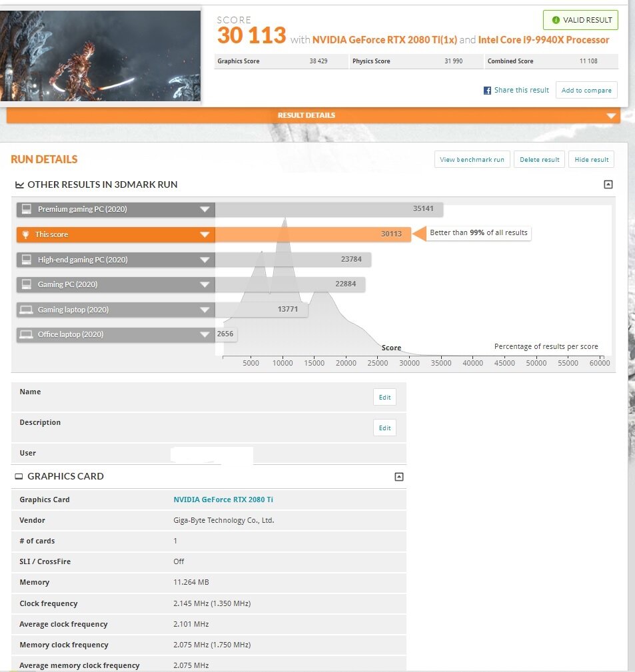Click the chart icon beside Other Results heading

click(x=19, y=184)
